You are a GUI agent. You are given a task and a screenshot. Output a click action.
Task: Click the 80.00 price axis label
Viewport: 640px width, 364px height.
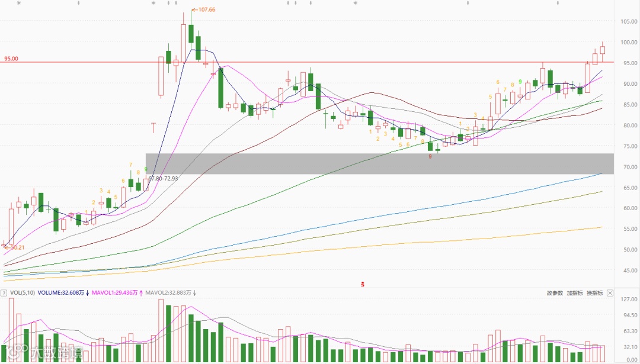click(x=629, y=125)
